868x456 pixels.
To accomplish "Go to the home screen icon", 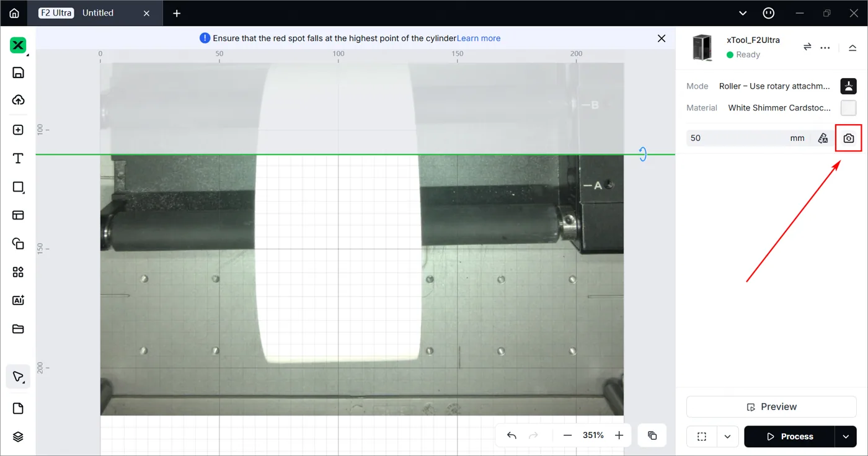I will point(14,13).
